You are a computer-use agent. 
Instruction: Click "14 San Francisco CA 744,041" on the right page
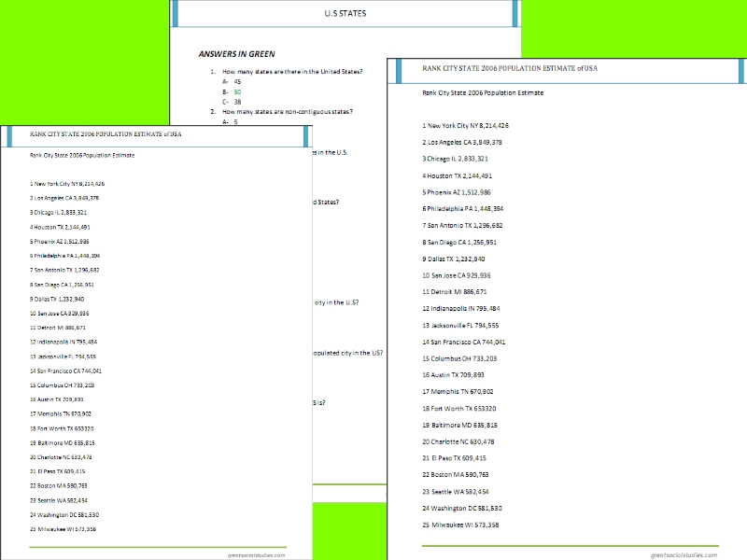463,343
